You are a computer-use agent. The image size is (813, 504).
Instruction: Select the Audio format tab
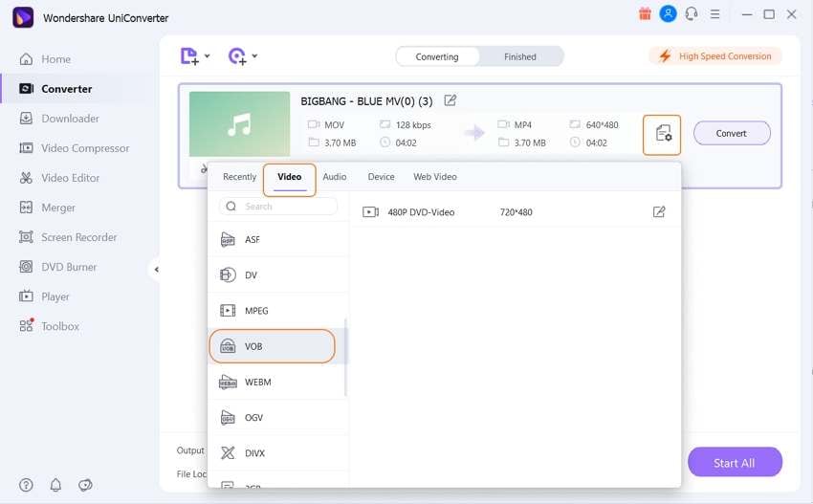[x=335, y=177]
